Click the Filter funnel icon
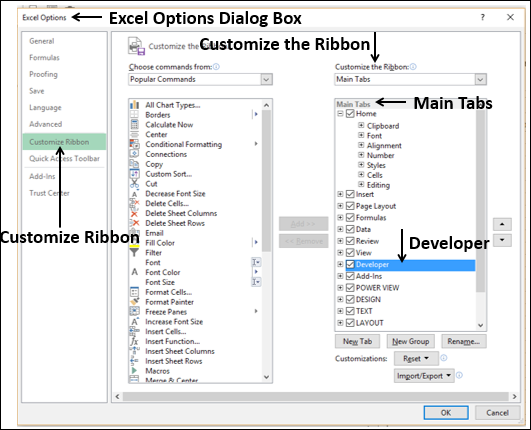The image size is (531, 430). coord(134,253)
